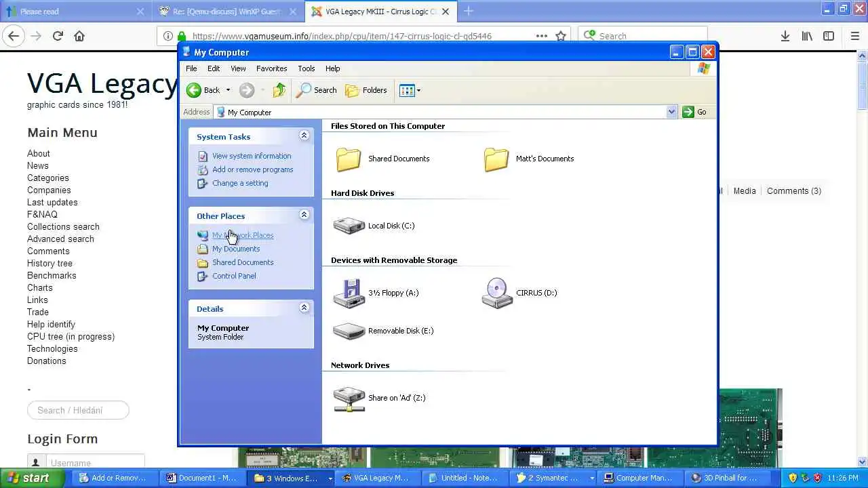Open Benchmarks in VGA Legacy main menu

(52, 276)
